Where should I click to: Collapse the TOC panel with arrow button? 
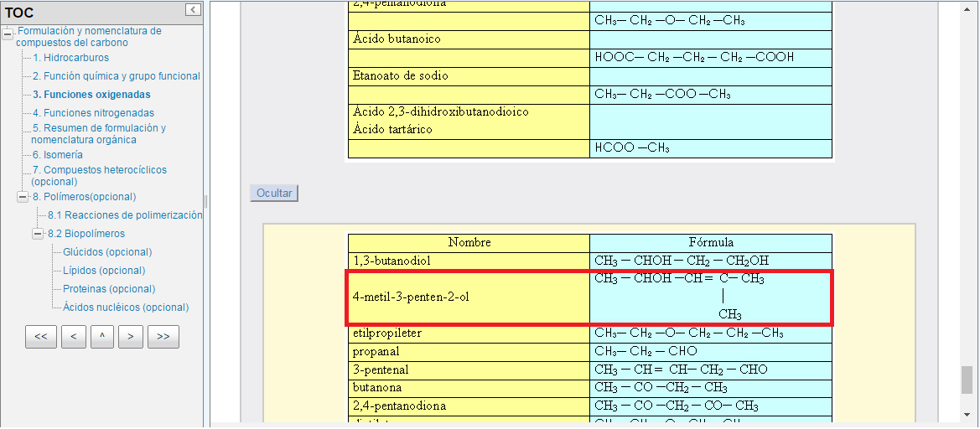(x=193, y=10)
